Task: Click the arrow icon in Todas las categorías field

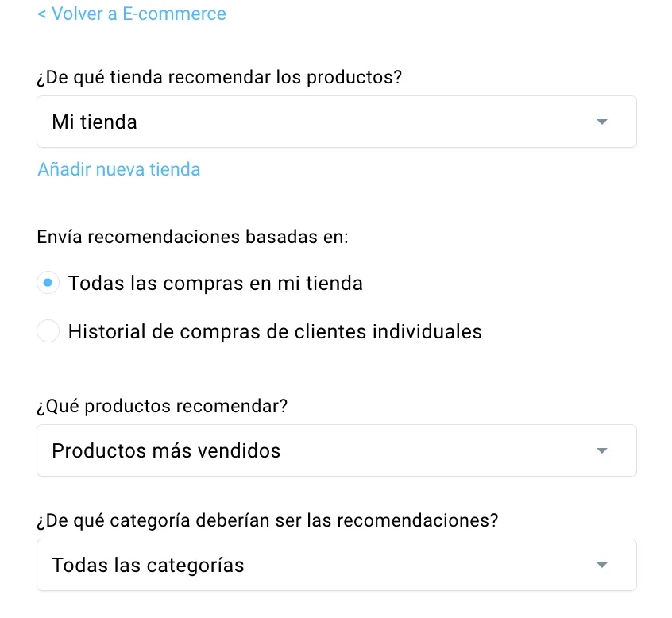Action: click(x=602, y=565)
